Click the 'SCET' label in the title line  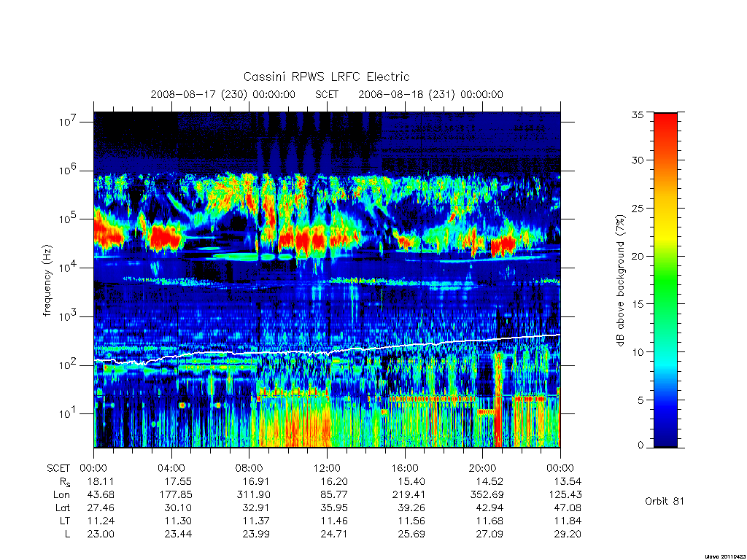pyautogui.click(x=327, y=94)
